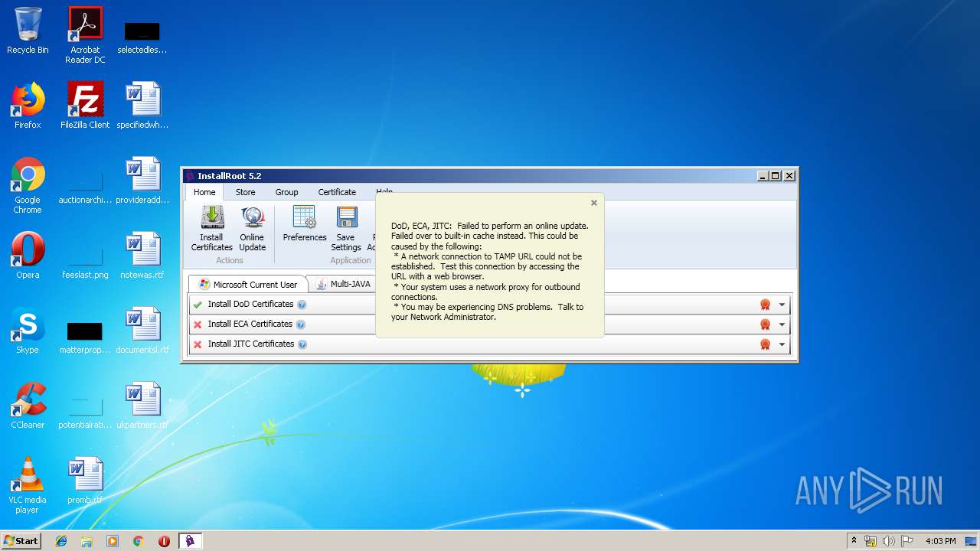Switch to the Multi-JAVA store tab
This screenshot has height=551, width=980.
[342, 284]
